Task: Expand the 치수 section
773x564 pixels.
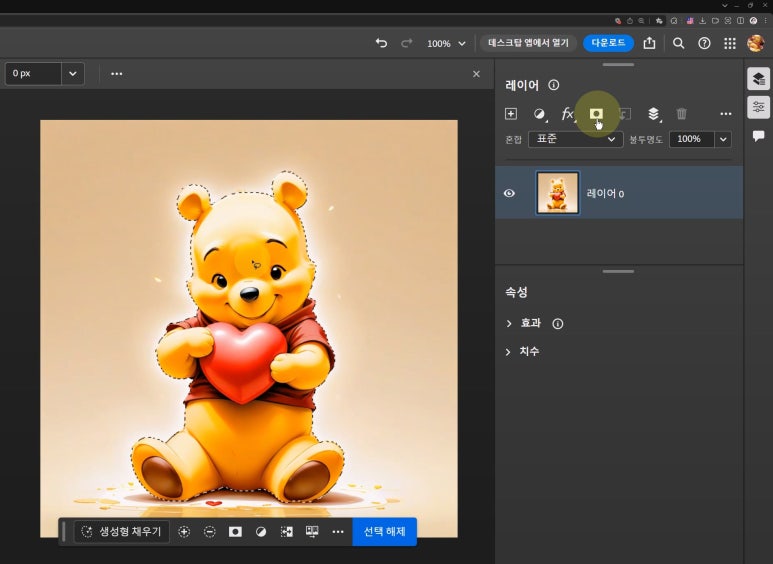Action: click(x=508, y=352)
